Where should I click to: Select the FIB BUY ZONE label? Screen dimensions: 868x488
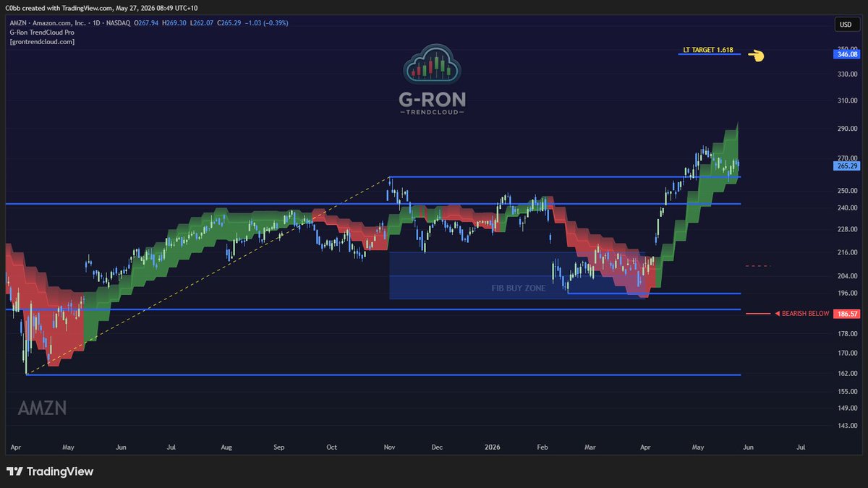519,288
